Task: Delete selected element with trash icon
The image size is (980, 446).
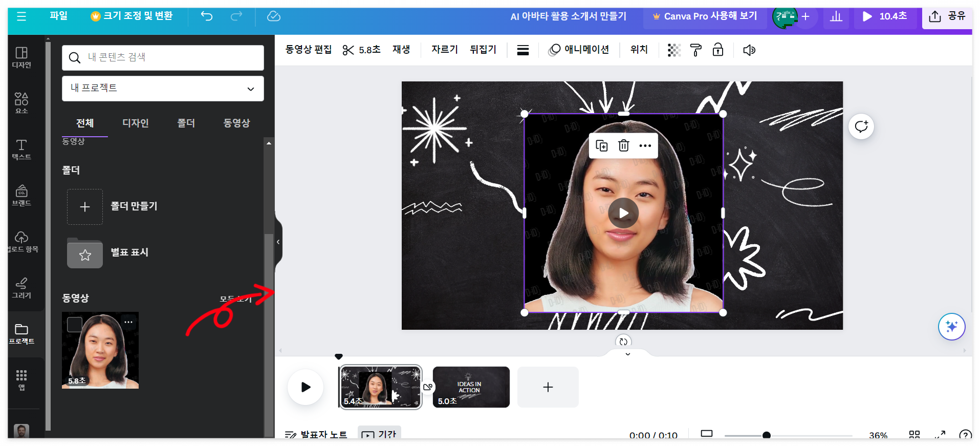Action: [623, 146]
